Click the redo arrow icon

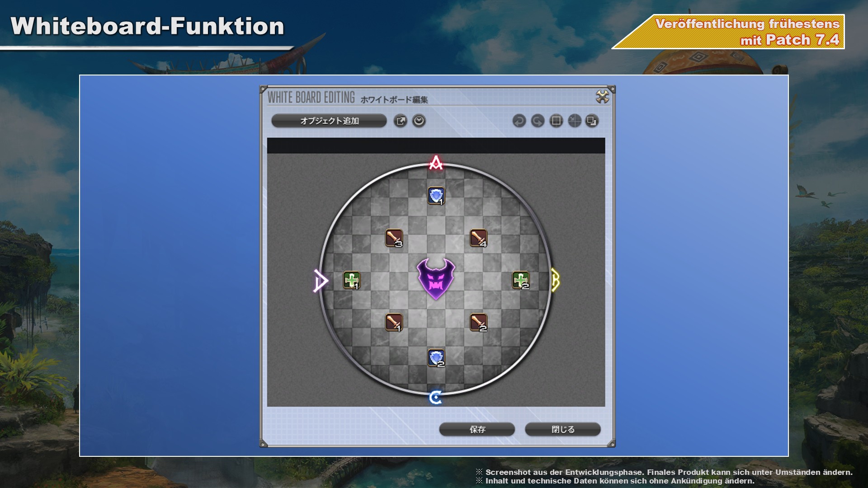click(538, 121)
